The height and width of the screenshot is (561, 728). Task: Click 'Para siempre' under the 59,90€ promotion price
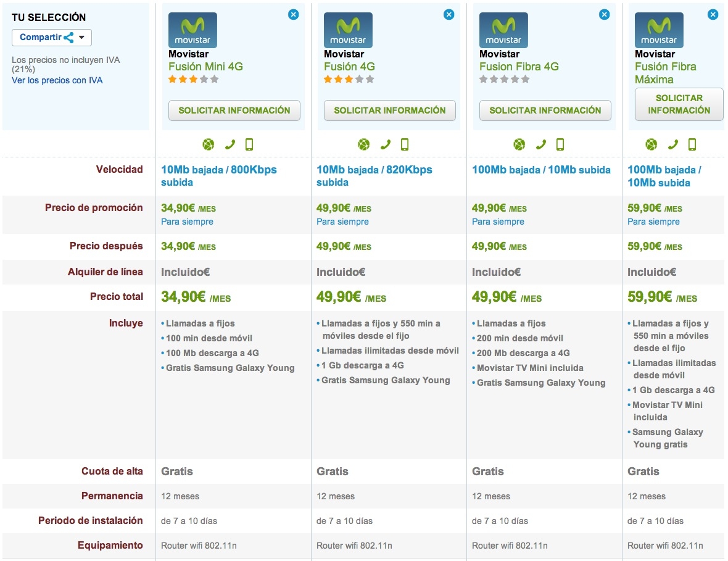pyautogui.click(x=654, y=222)
